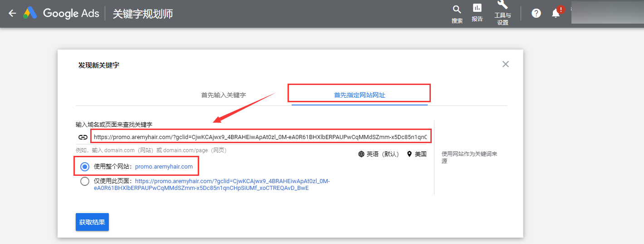Switch to 首先输入关键字 tab

pos(224,95)
